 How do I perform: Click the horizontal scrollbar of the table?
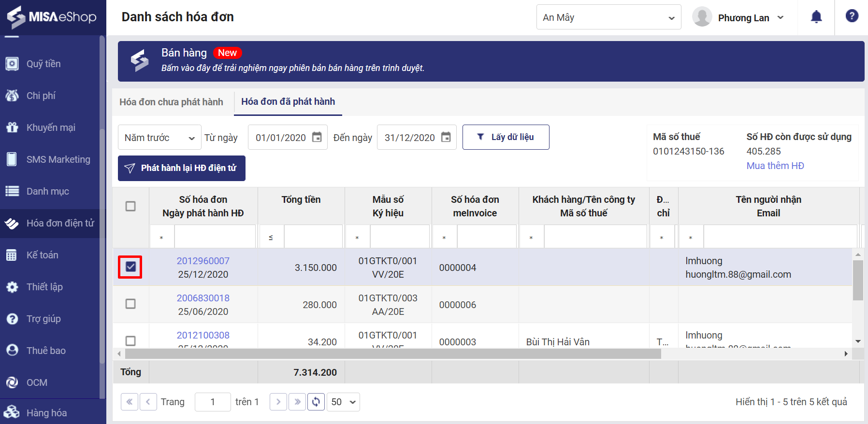tap(392, 353)
